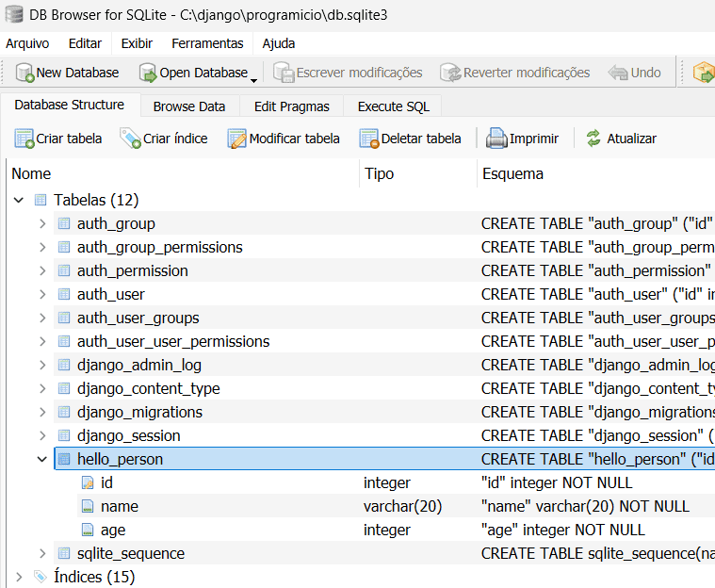Click the Atualizar refresh icon

593,139
